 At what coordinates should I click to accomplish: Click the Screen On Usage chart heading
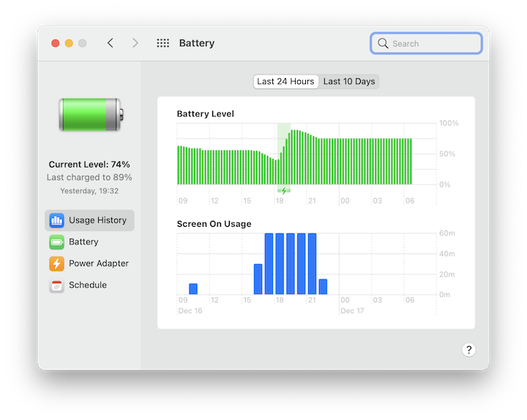[x=214, y=224]
